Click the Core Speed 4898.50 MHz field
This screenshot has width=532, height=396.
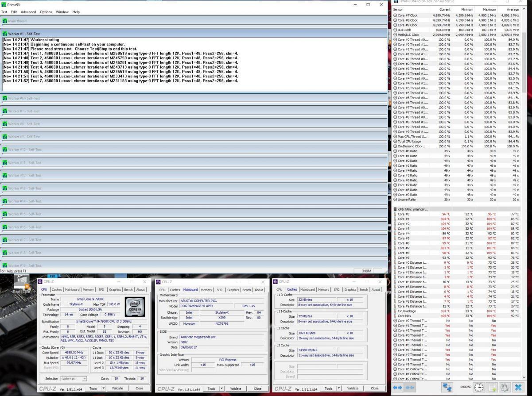74,352
